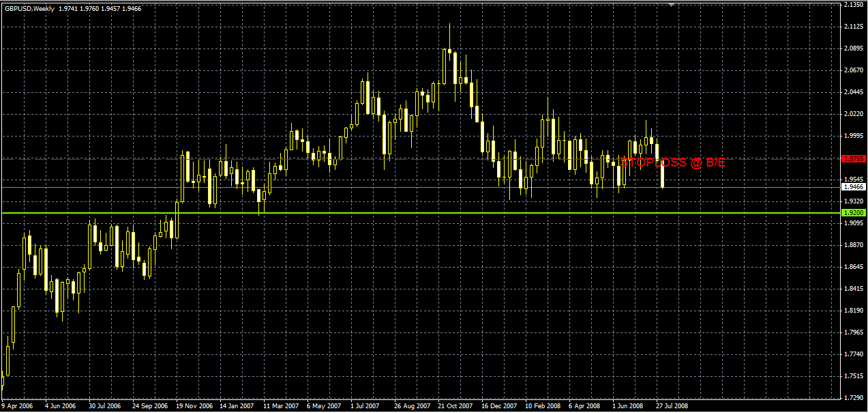Click the 19 Nov 2006 date label

pos(194,405)
